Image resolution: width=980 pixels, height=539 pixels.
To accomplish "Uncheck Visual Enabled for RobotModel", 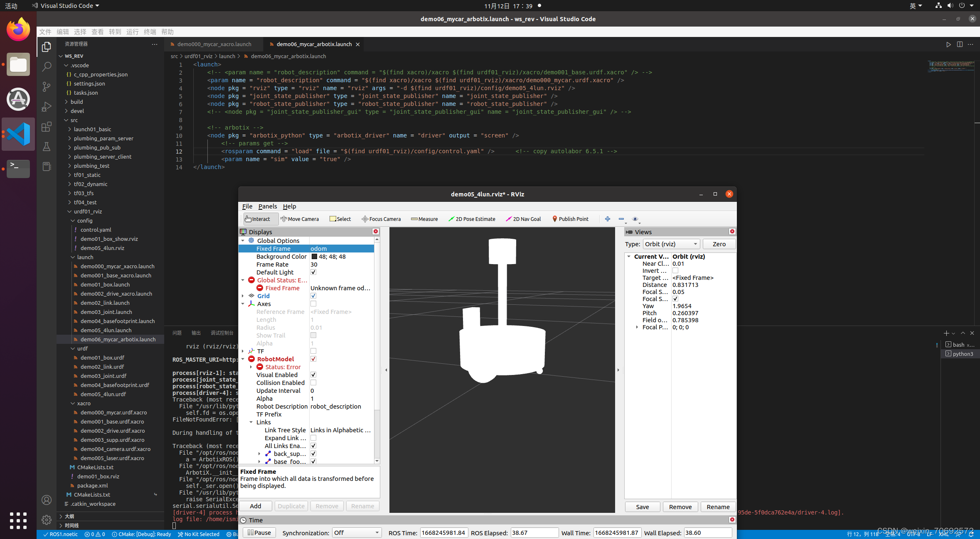I will pos(313,375).
